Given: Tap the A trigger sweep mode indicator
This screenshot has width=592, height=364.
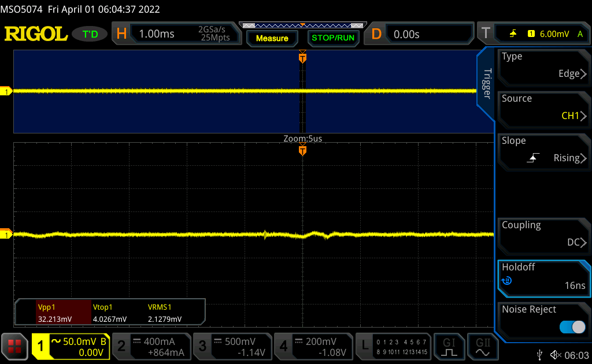Looking at the screenshot, I should tap(580, 34).
